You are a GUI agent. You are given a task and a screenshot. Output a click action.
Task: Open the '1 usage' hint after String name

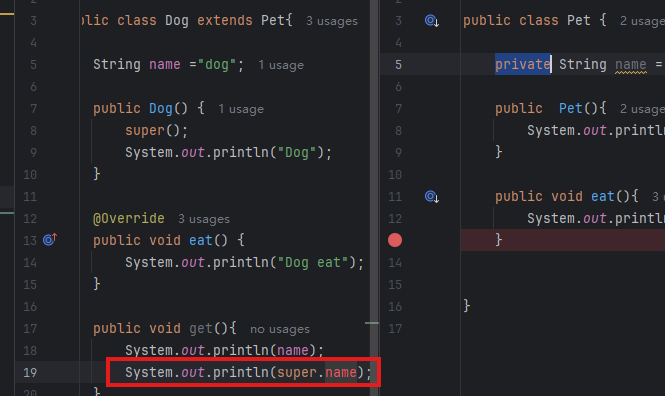click(281, 65)
